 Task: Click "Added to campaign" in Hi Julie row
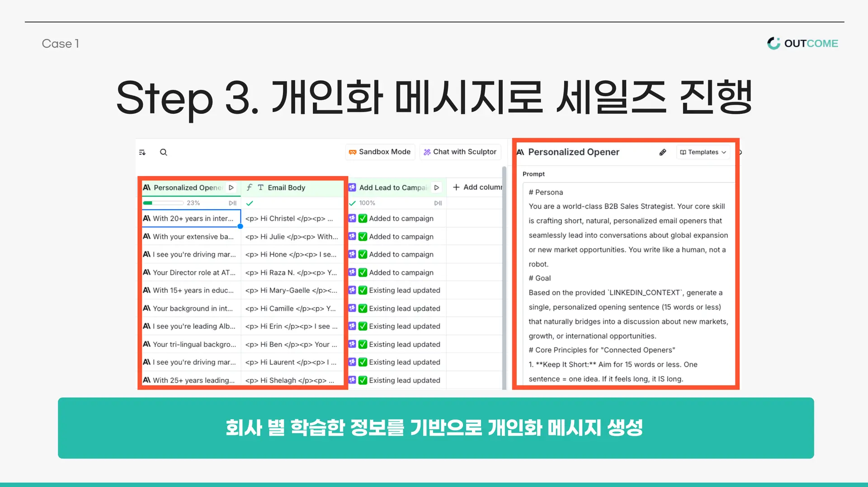tap(401, 236)
